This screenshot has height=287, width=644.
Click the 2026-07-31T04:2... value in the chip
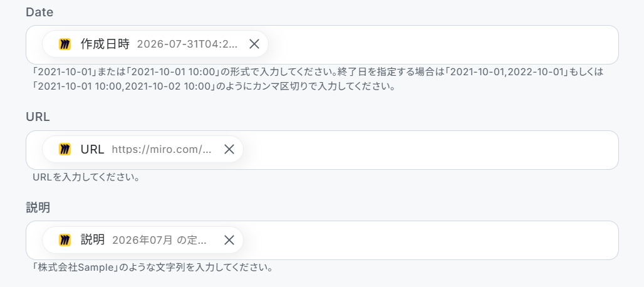coord(187,44)
